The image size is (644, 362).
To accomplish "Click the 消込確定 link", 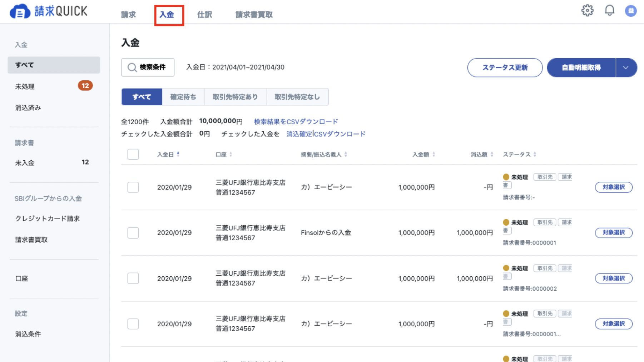I will [x=299, y=134].
